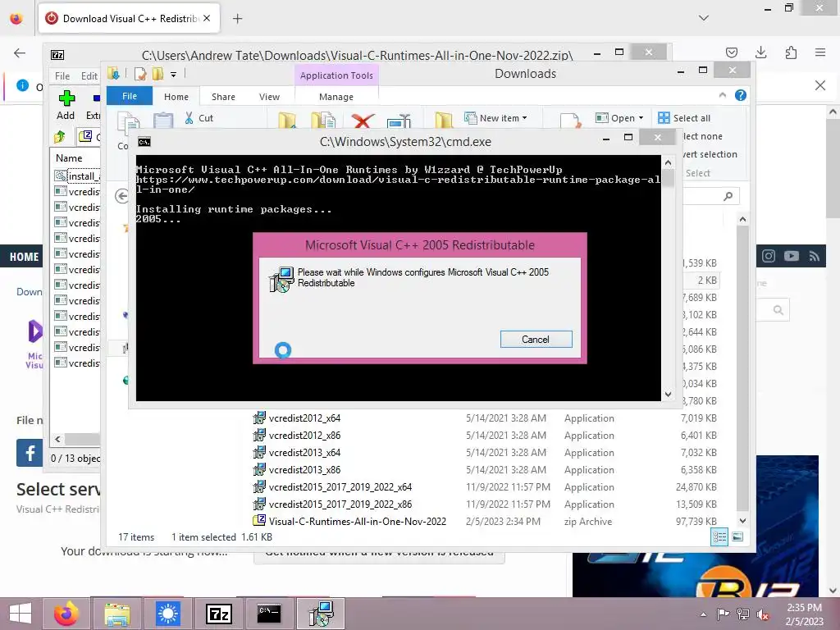Click the Explorer back navigation arrow
840x630 pixels.
(x=121, y=196)
